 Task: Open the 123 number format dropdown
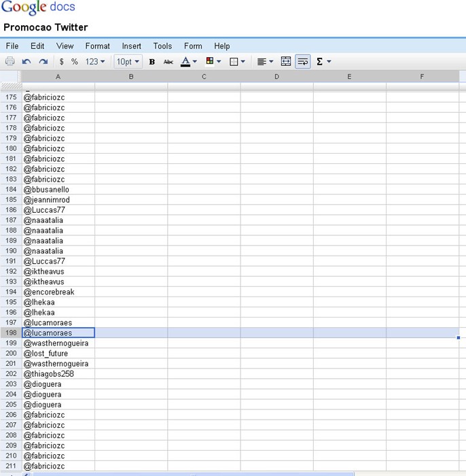95,61
